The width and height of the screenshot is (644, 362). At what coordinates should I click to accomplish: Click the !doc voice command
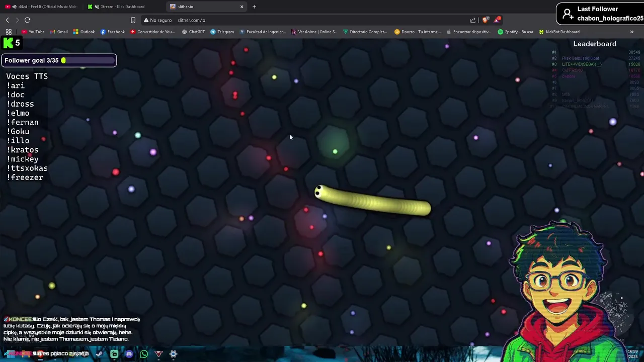click(x=16, y=95)
